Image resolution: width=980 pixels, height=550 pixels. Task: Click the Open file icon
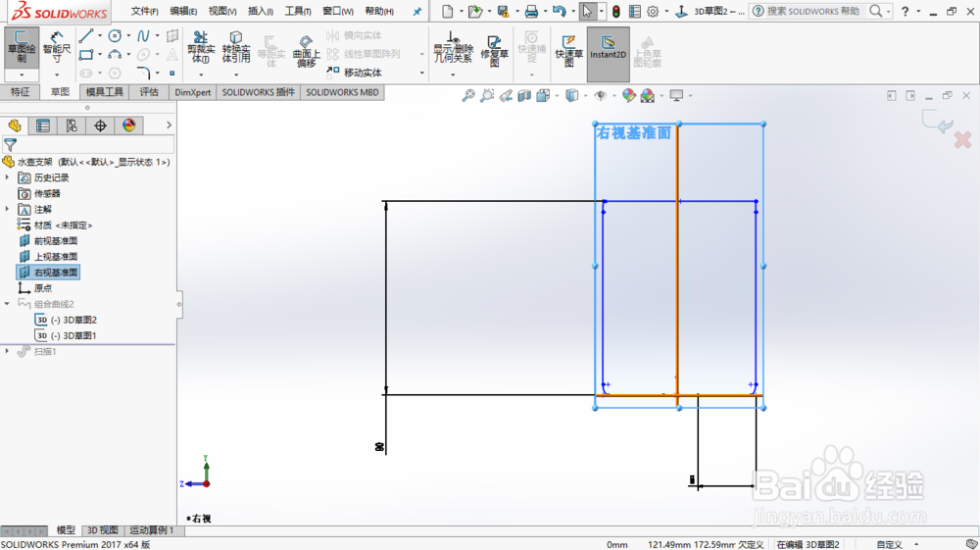point(475,11)
